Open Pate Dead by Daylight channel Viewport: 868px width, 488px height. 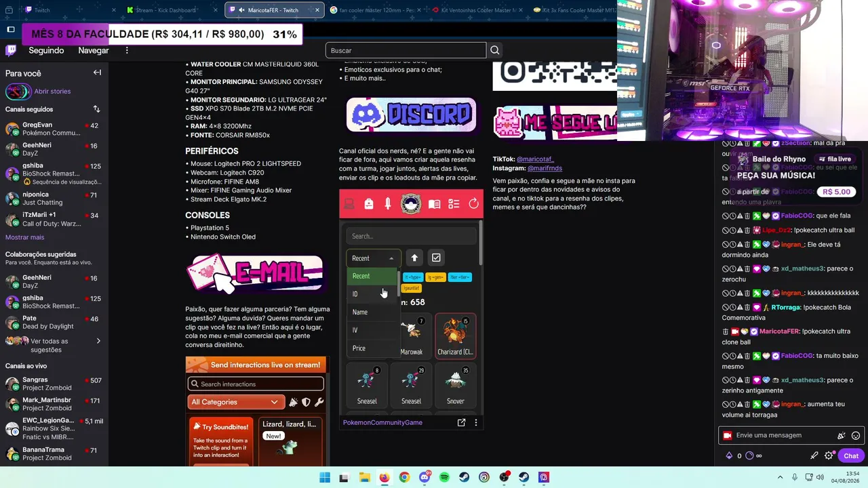coord(54,323)
